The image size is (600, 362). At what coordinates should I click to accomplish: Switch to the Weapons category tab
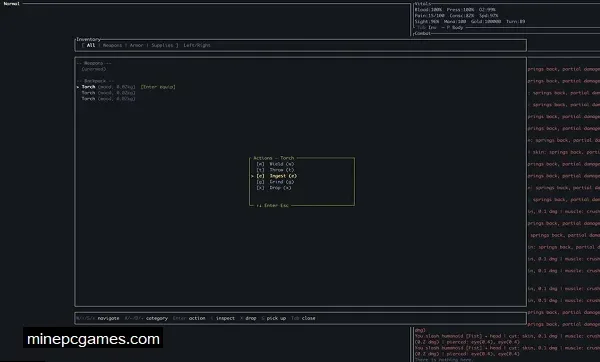point(112,45)
